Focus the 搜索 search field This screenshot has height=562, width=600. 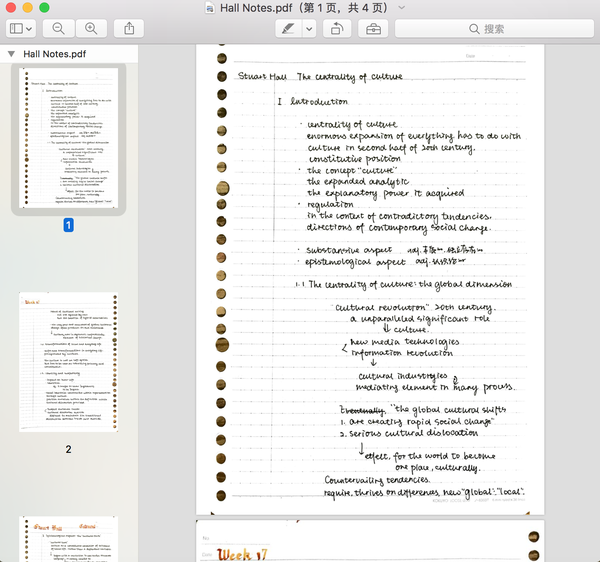pyautogui.click(x=494, y=28)
